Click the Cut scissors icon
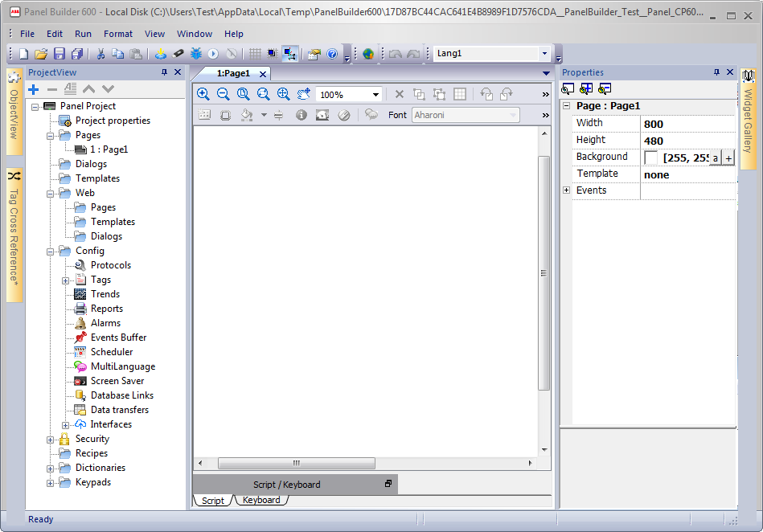This screenshot has width=763, height=532. [101, 54]
